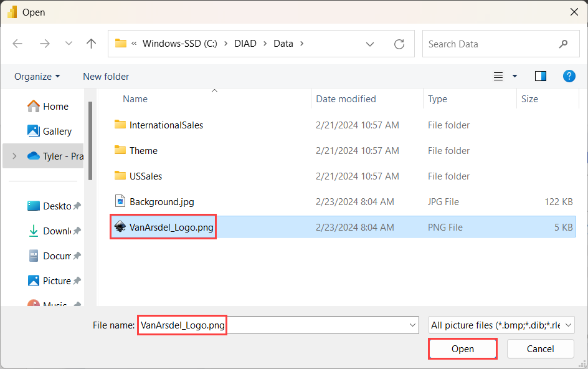Viewport: 588px width, 369px height.
Task: Go up one folder level
Action: click(91, 44)
